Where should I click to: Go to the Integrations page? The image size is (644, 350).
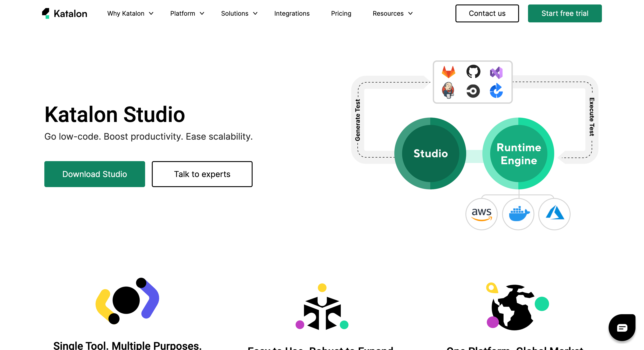pos(292,13)
